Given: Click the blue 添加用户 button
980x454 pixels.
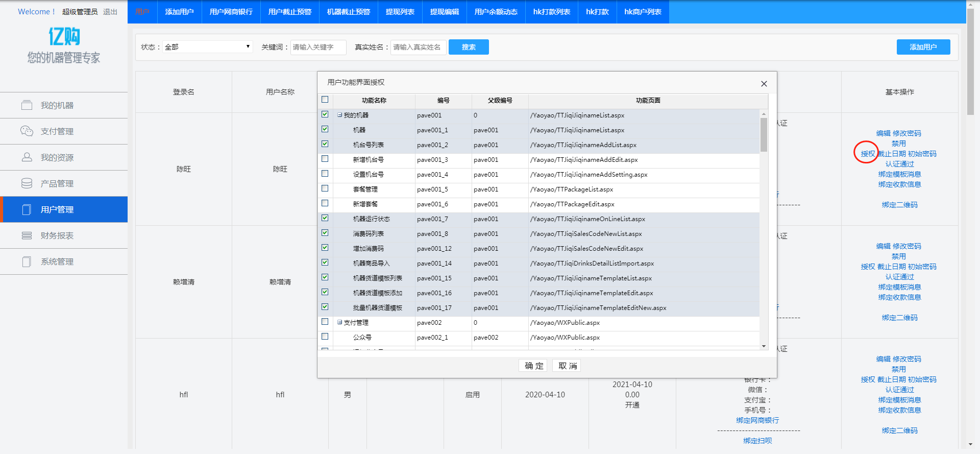Looking at the screenshot, I should point(923,47).
